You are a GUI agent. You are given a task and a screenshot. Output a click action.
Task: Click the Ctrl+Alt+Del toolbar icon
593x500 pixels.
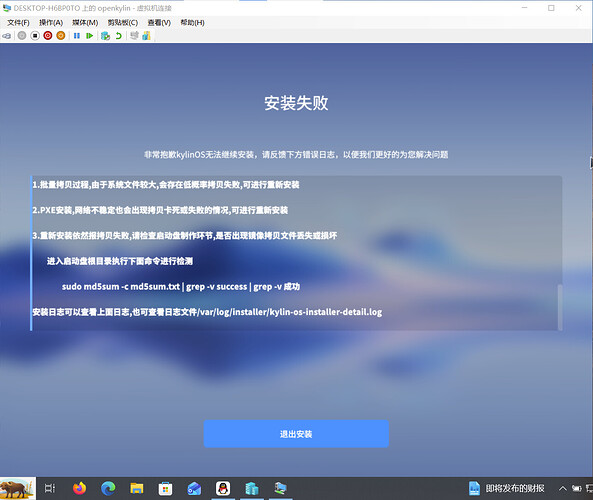6,36
